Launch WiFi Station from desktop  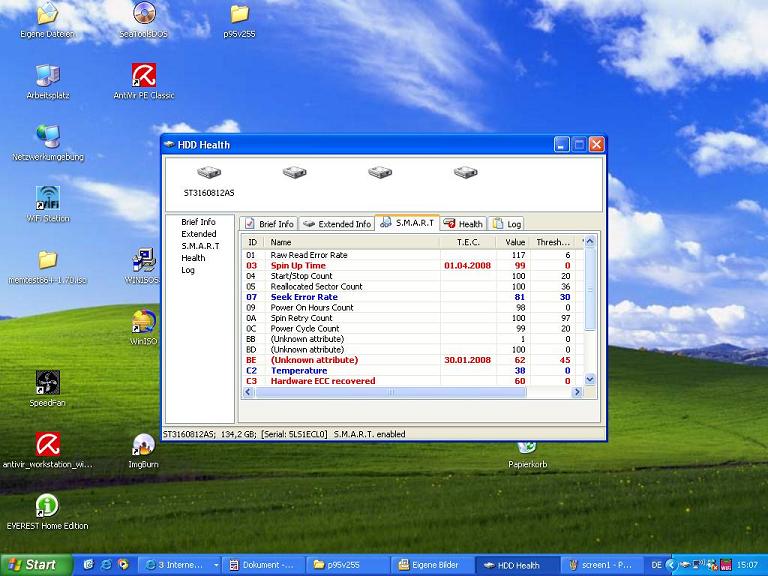point(48,205)
